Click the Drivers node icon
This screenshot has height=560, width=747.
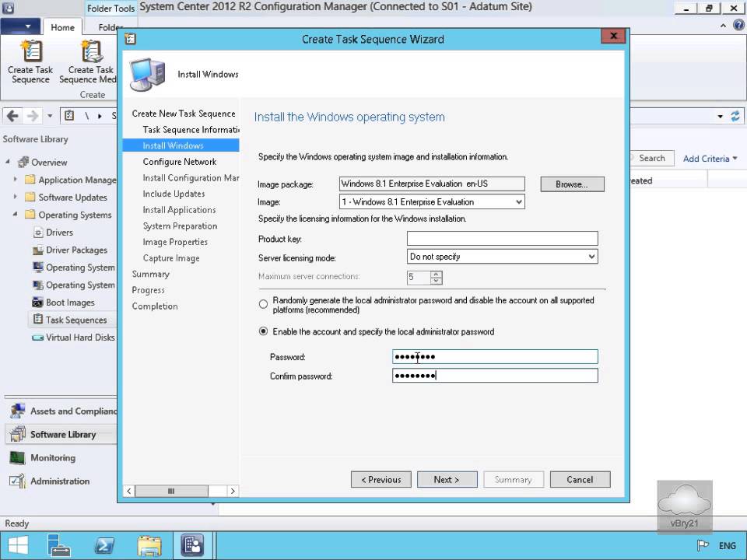point(38,233)
